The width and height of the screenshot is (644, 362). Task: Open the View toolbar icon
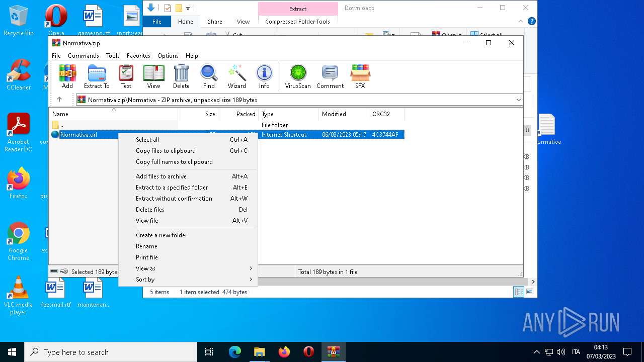[x=153, y=77]
